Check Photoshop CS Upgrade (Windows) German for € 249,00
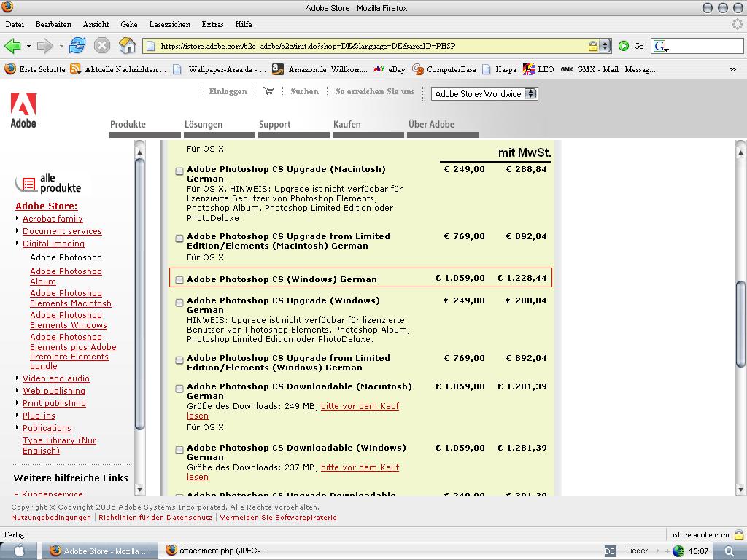 (x=179, y=303)
